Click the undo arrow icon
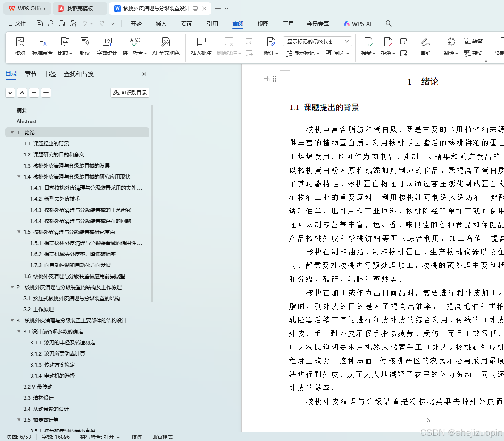The width and height of the screenshot is (504, 441). [85, 23]
